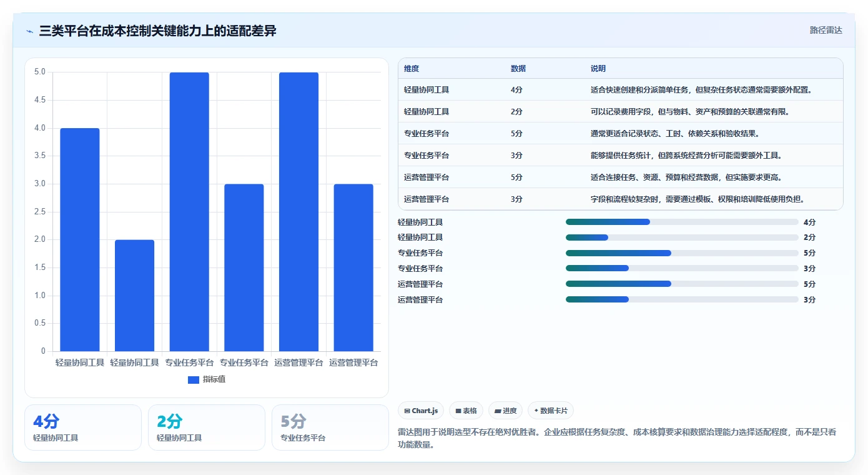Open the 4分 轻量协同工具 data card
868x475 pixels.
coord(83,427)
